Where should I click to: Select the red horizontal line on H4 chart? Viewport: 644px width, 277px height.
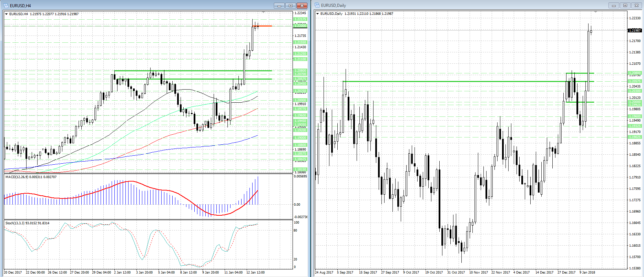265,26
